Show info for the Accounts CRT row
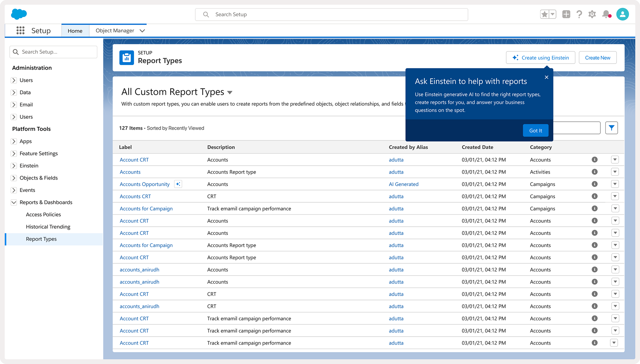The width and height of the screenshot is (640, 364). click(x=594, y=196)
